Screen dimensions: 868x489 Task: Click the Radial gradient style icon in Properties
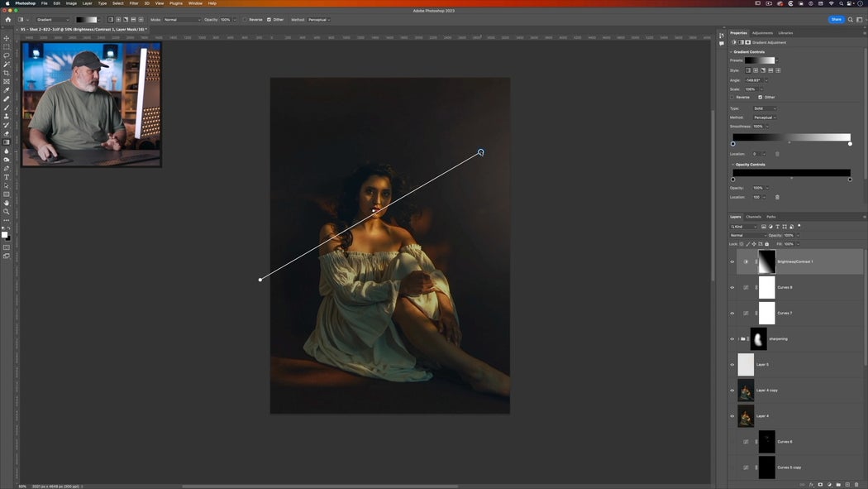[x=756, y=70]
